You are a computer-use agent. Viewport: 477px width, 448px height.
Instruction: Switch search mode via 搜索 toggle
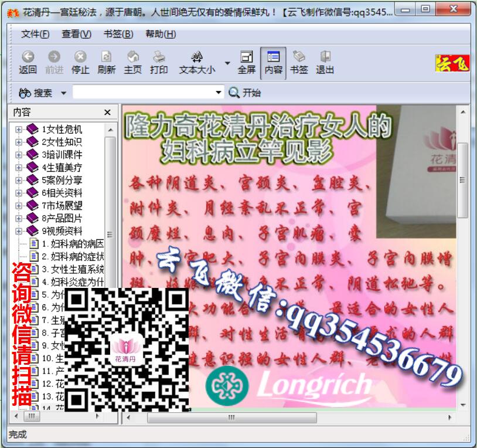tap(35, 92)
